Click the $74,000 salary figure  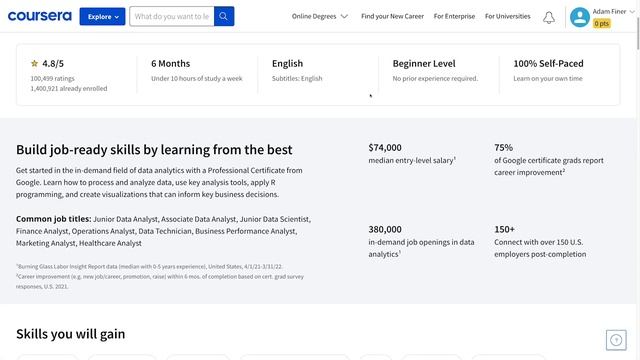click(x=385, y=147)
